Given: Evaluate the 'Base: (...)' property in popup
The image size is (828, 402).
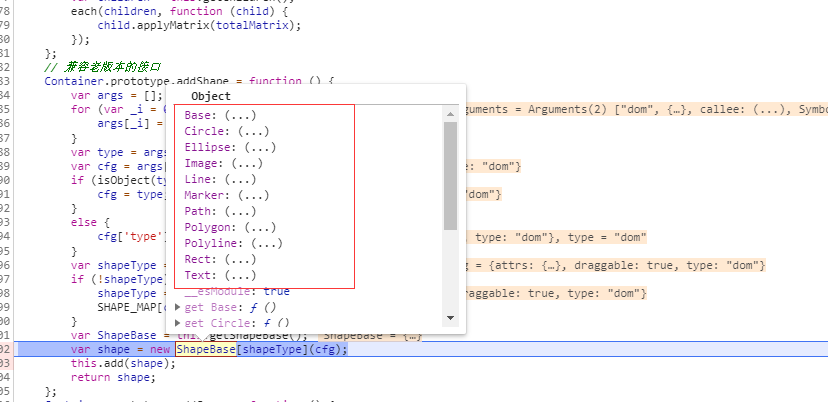Looking at the screenshot, I should pos(220,115).
